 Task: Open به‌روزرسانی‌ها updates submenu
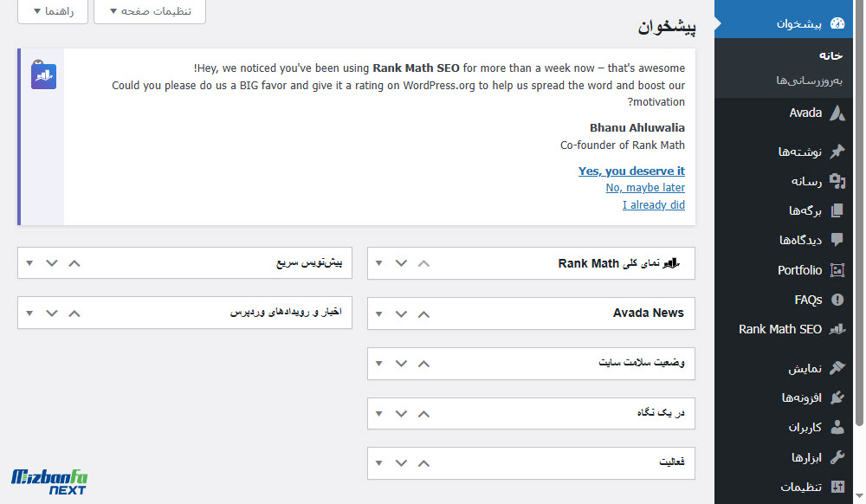(810, 81)
